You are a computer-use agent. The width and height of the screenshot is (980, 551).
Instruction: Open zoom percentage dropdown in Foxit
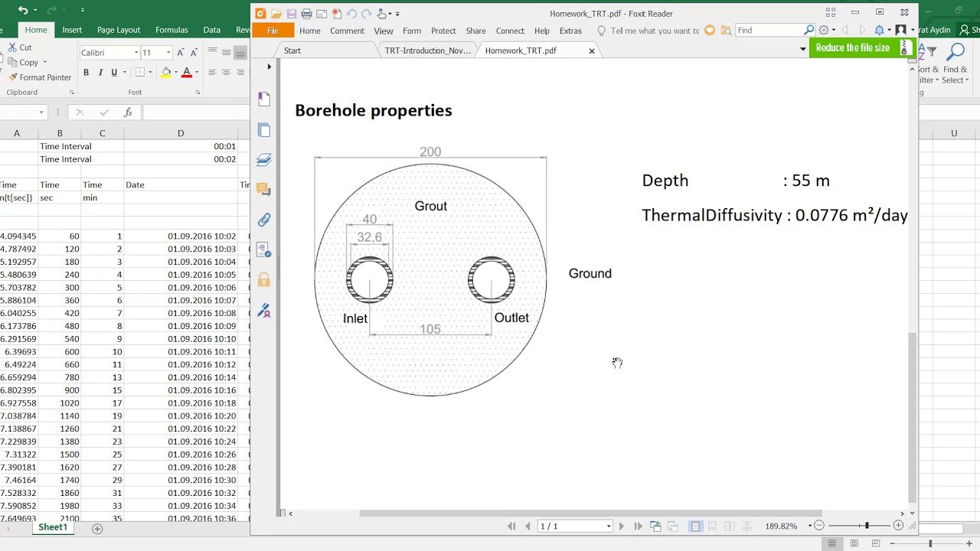coord(809,526)
